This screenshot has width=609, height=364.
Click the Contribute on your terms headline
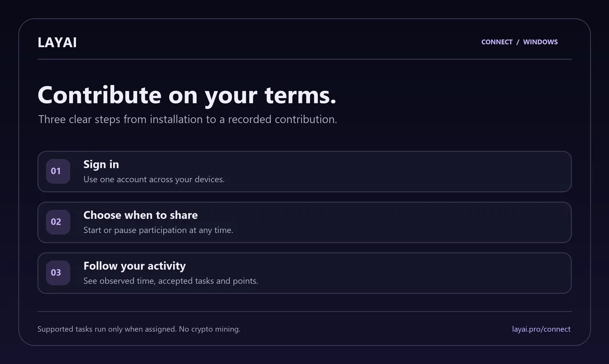pos(187,95)
